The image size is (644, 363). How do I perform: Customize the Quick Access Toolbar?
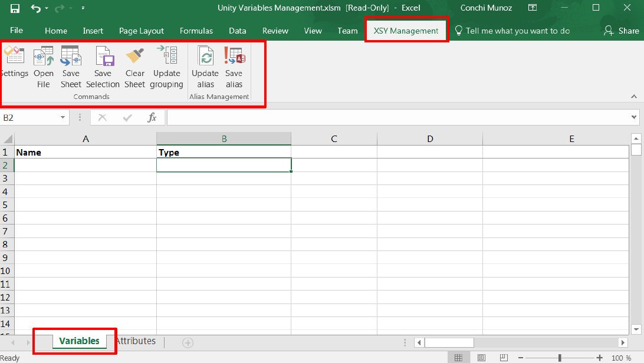[83, 8]
